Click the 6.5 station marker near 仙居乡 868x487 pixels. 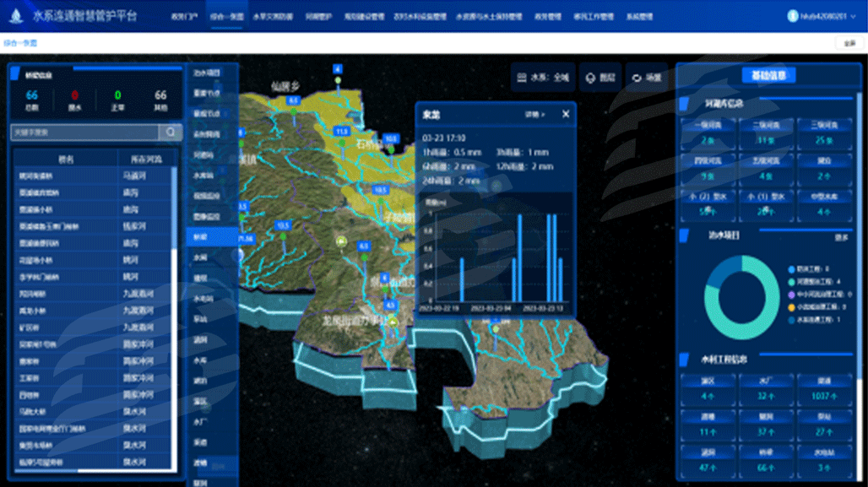pyautogui.click(x=293, y=100)
